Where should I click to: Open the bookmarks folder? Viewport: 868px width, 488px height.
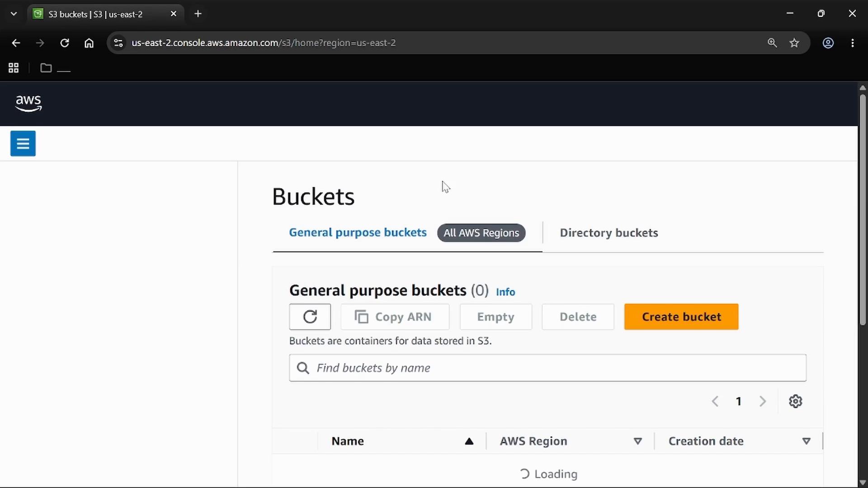pyautogui.click(x=55, y=68)
